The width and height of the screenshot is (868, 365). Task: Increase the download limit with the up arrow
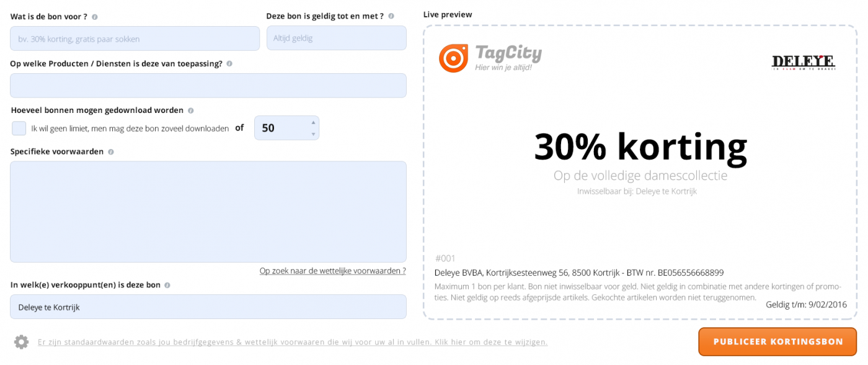(313, 122)
